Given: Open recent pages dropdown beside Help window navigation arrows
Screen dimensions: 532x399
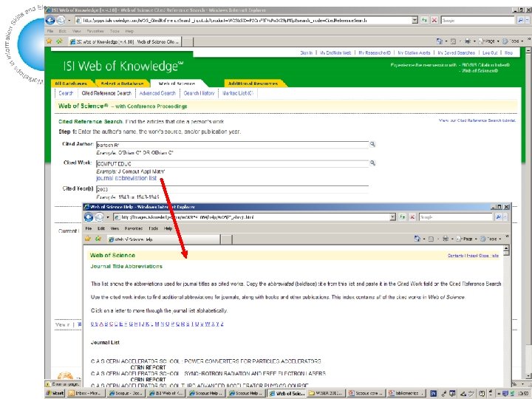Looking at the screenshot, I should point(108,217).
